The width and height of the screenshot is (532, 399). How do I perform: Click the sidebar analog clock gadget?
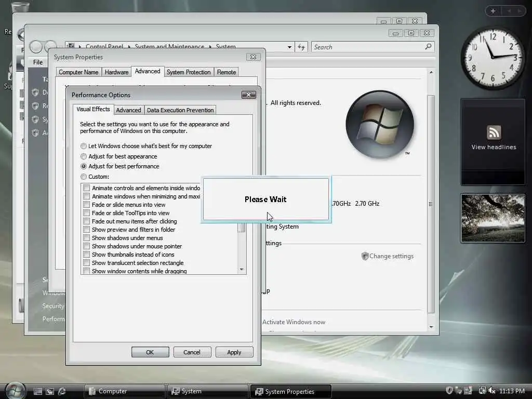point(493,58)
